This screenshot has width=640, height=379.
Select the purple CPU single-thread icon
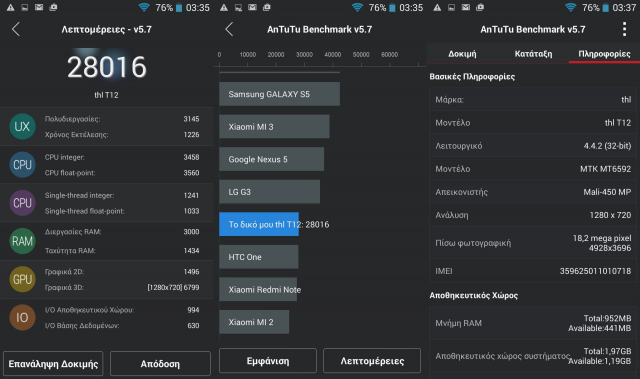point(22,203)
